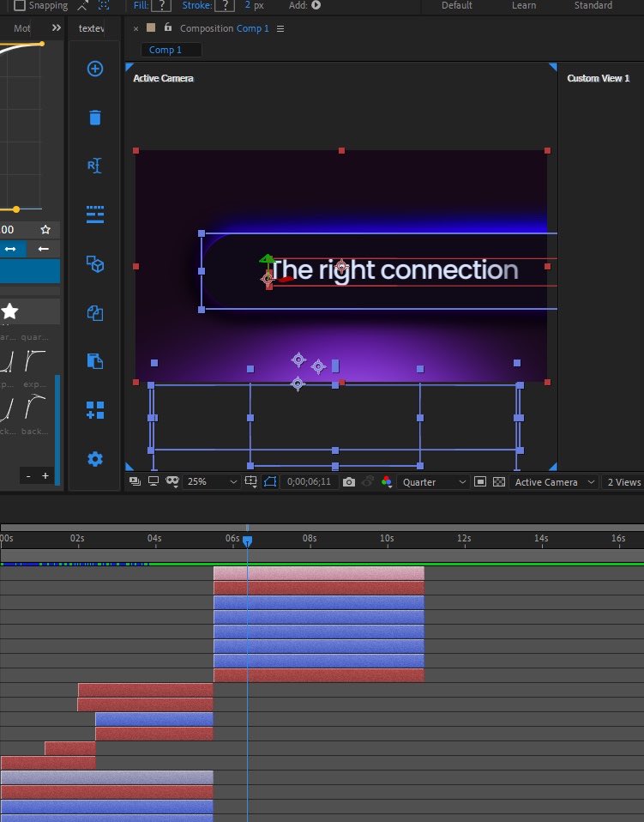Open the Fill color swatch
Screen dimensions: 644x822
point(162,5)
